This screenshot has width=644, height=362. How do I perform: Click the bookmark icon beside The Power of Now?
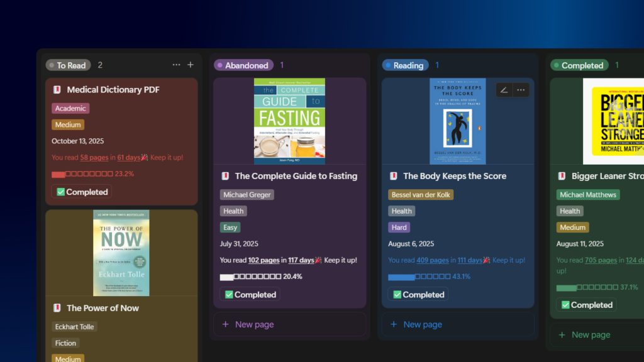pos(57,308)
